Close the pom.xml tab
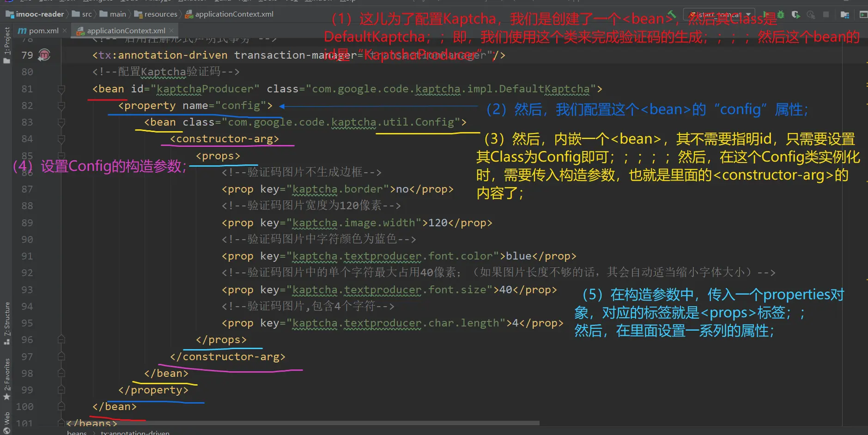The width and height of the screenshot is (868, 435). pyautogui.click(x=65, y=31)
